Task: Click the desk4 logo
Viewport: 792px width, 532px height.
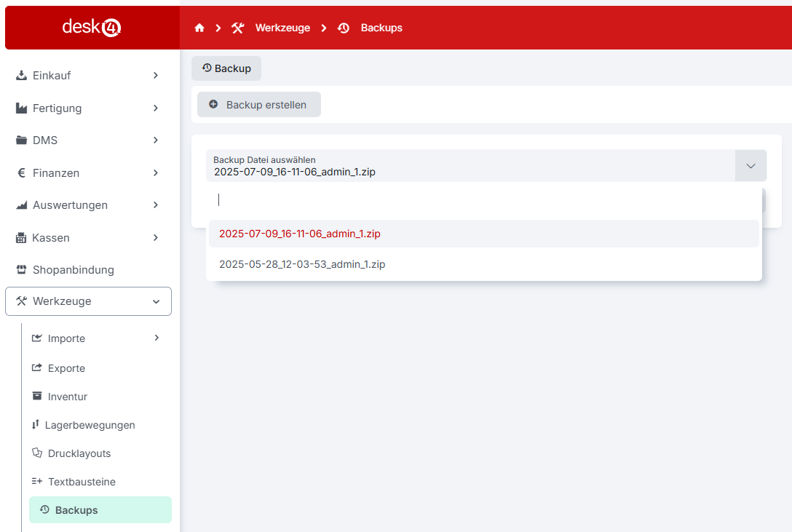Action: click(x=92, y=28)
